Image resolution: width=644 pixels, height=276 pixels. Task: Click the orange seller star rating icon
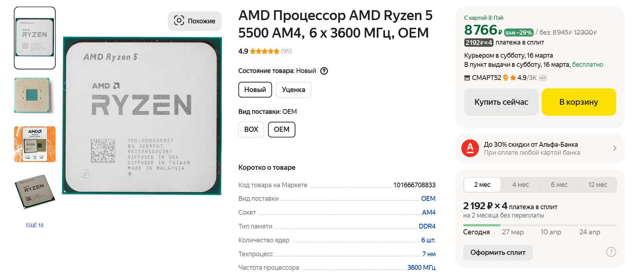point(513,78)
